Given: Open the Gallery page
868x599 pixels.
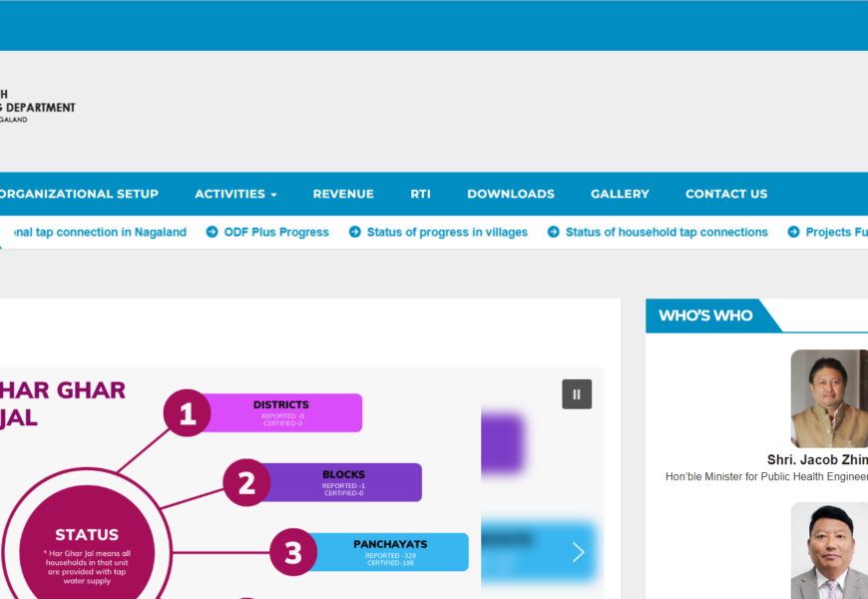Looking at the screenshot, I should coord(620,194).
